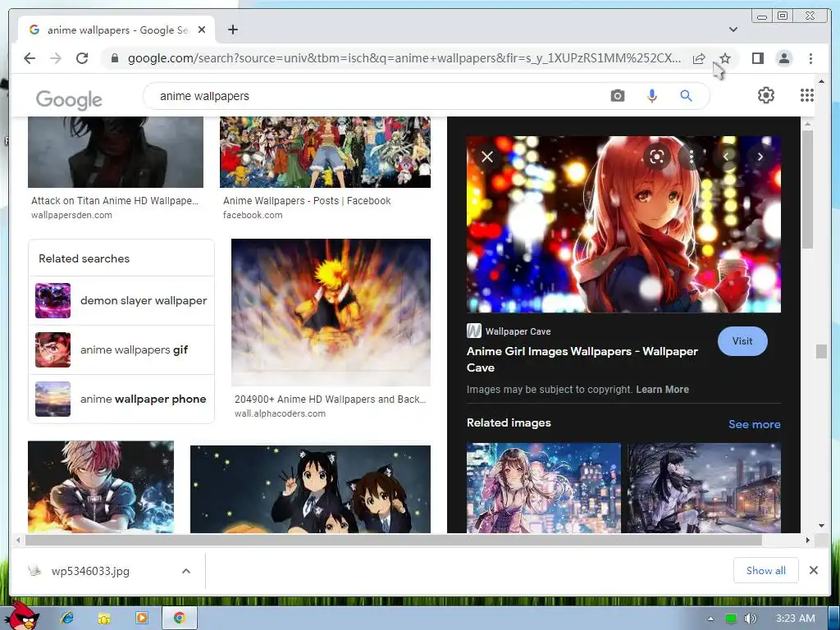Screen dimensions: 840x630
Task: Close the downloads bar
Action: [x=813, y=570]
